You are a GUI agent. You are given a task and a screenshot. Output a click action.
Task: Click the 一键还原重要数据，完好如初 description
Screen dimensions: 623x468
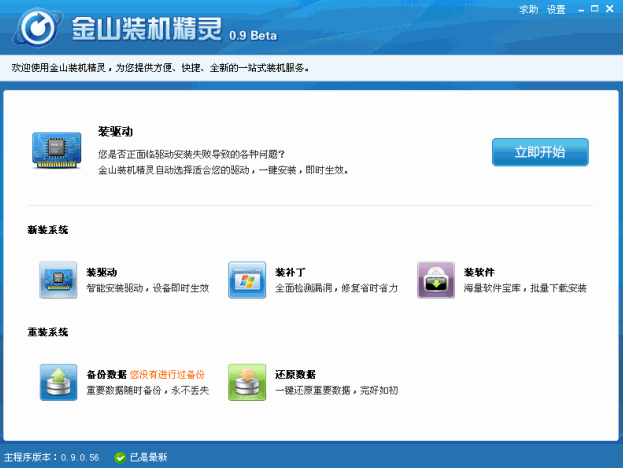pyautogui.click(x=337, y=391)
